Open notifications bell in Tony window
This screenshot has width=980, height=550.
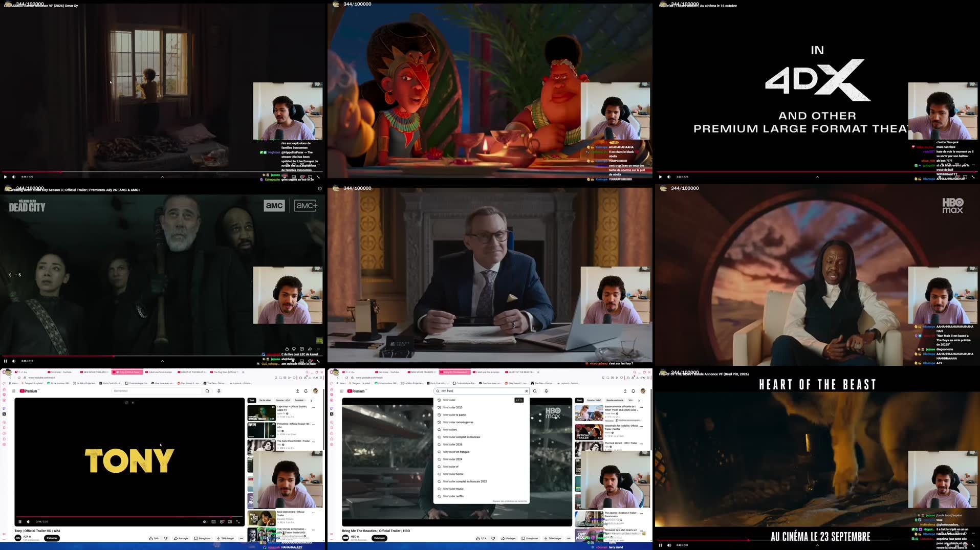[x=306, y=391]
